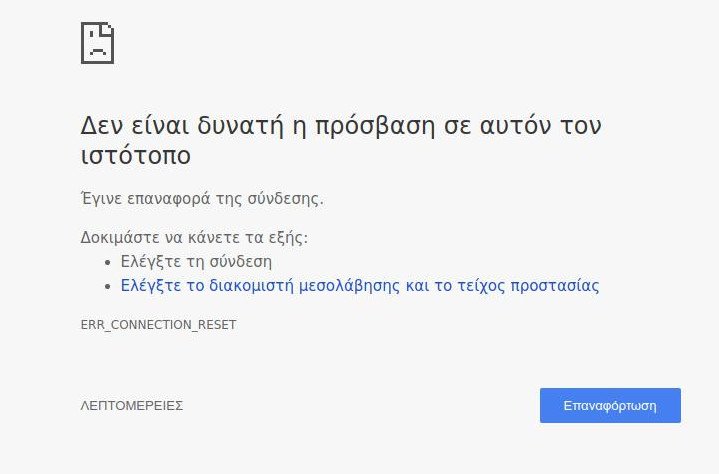Click the sad page error icon
The height and width of the screenshot is (474, 719).
tap(97, 43)
